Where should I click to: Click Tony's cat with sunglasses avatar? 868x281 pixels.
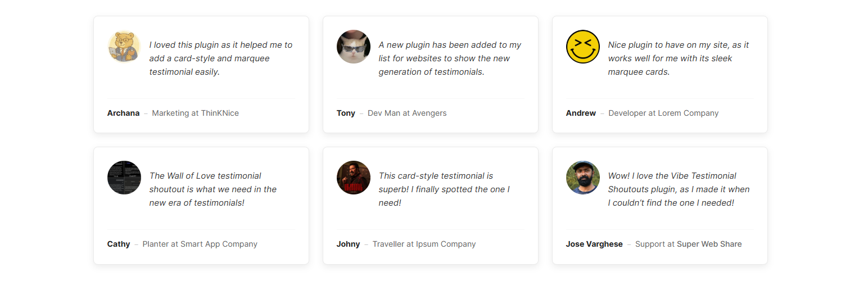pos(354,47)
